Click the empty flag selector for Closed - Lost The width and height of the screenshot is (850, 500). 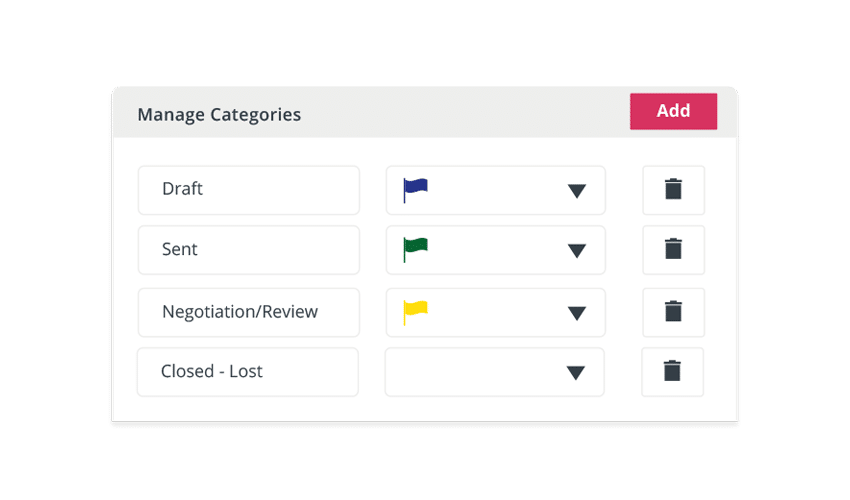[470, 371]
